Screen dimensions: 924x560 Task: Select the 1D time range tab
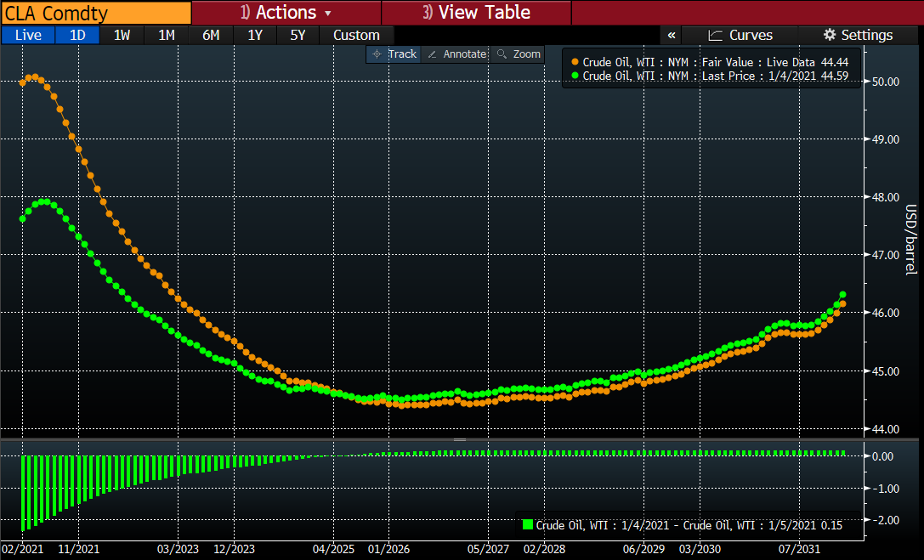[x=77, y=36]
